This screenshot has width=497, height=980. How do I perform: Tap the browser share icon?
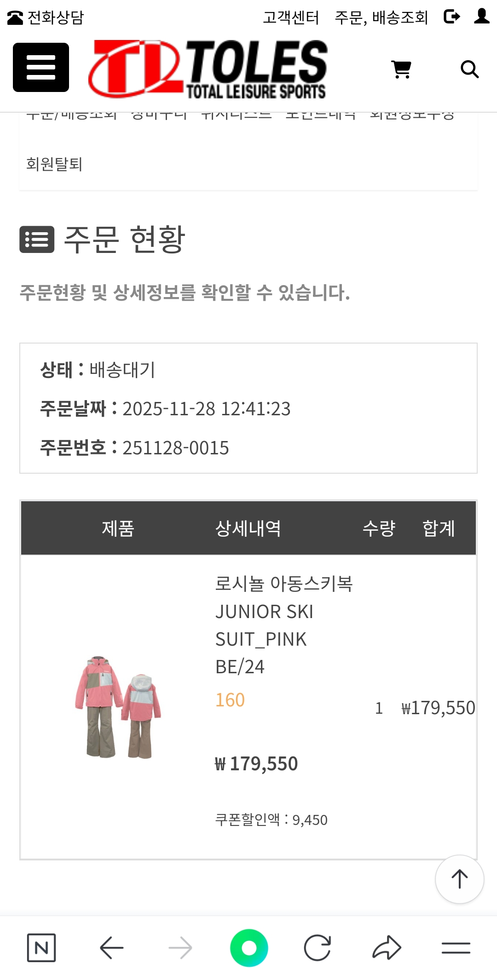[x=387, y=948]
